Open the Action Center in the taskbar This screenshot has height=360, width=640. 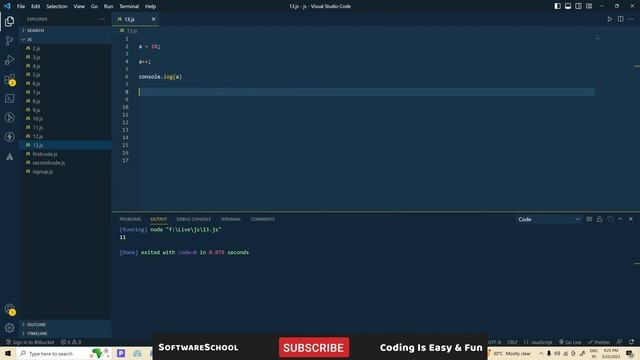click(x=630, y=353)
